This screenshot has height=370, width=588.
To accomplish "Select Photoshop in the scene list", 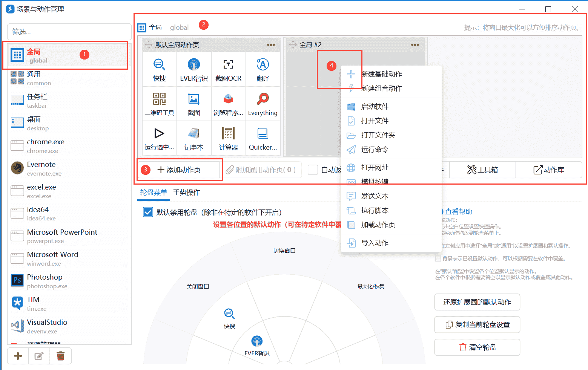I will 69,281.
